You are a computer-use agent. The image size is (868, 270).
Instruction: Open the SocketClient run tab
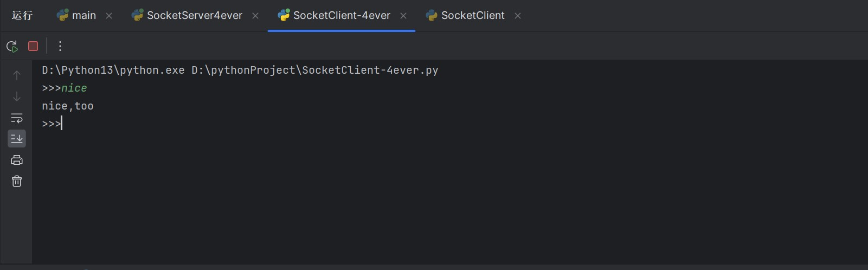coord(472,16)
